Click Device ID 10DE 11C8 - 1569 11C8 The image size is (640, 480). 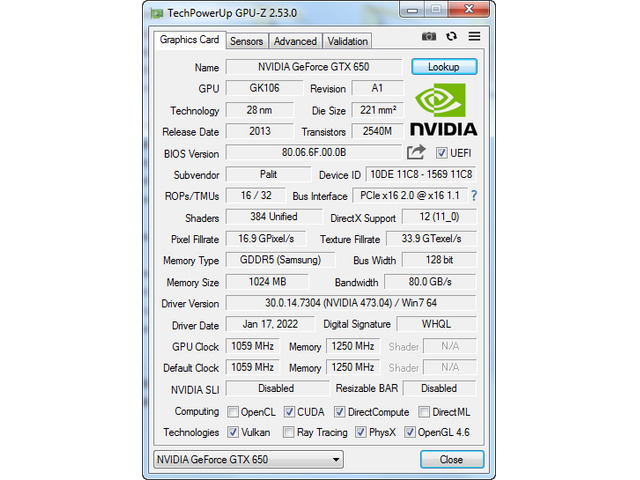point(421,174)
